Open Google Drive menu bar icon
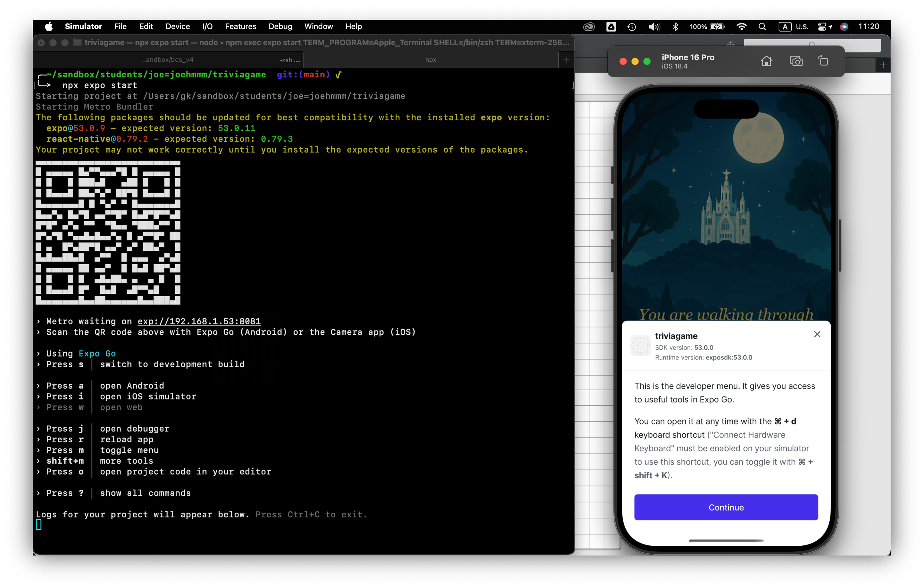 [611, 27]
